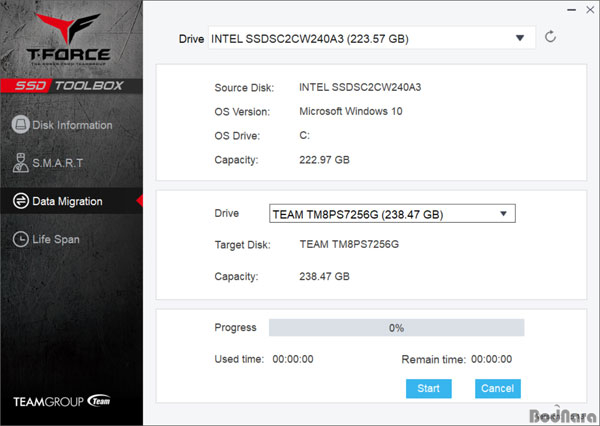Click the Source Disk value INTEL SSDSC2CW240A3
This screenshot has width=600, height=426.
[360, 87]
